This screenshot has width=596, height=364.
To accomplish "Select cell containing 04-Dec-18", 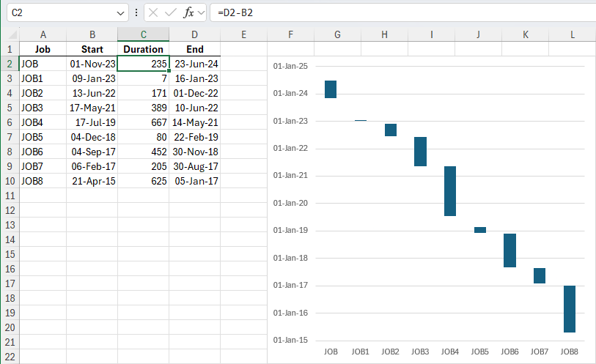I will click(x=92, y=137).
